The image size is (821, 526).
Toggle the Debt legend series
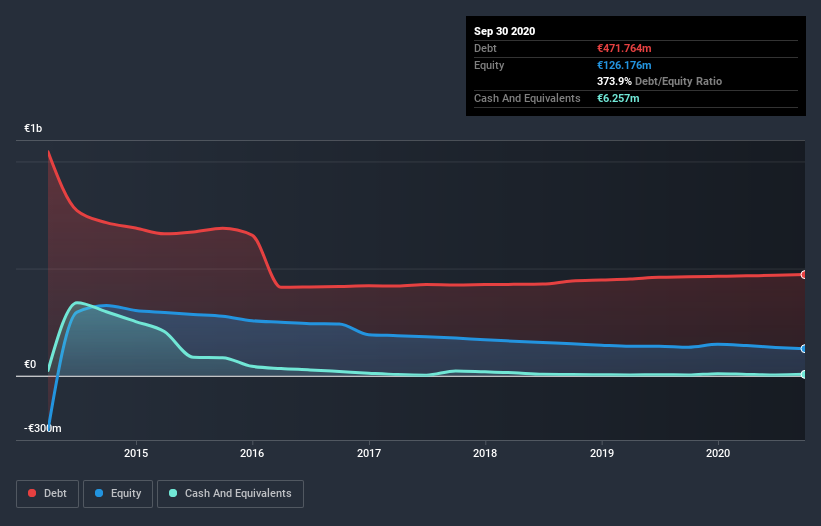(x=47, y=494)
